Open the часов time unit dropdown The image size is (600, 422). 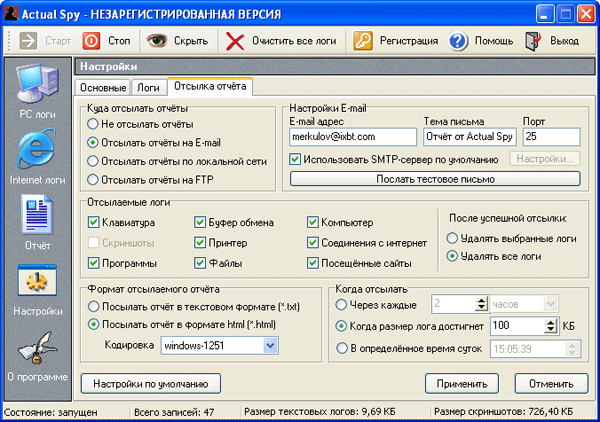pyautogui.click(x=550, y=304)
